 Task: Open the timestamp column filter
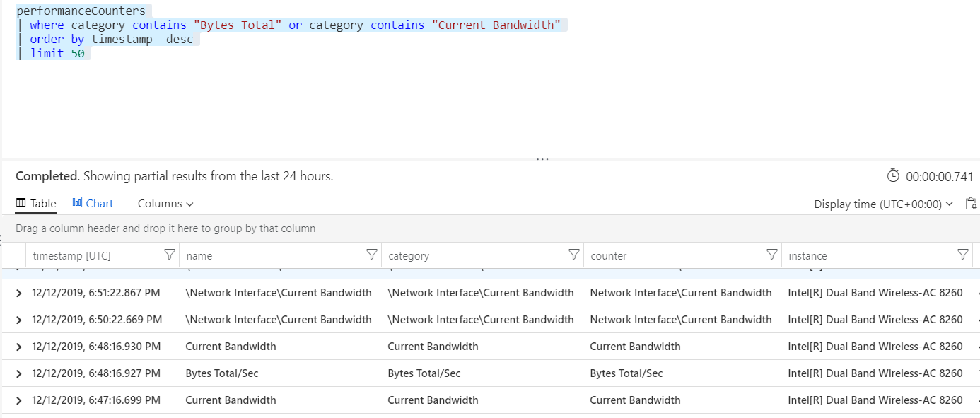(x=169, y=255)
